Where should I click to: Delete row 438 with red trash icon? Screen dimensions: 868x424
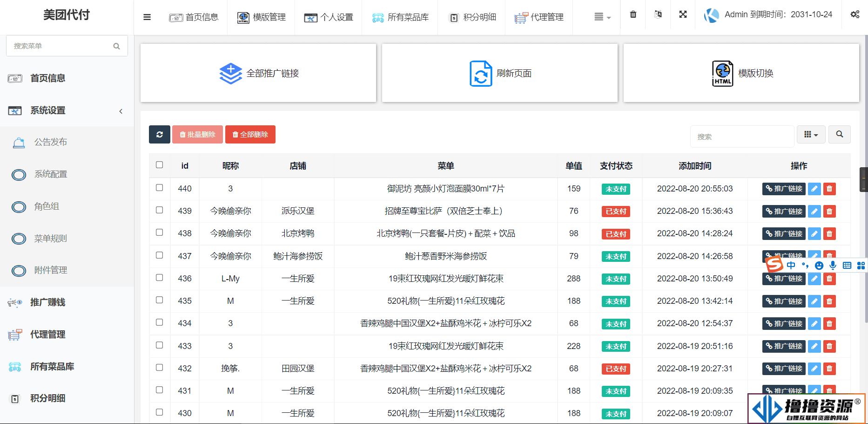[829, 234]
